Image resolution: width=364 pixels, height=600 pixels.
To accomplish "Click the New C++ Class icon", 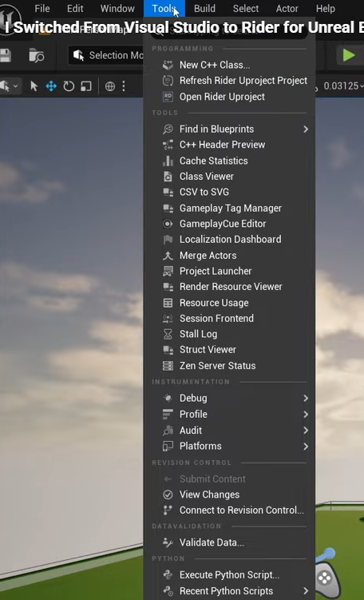I will (168, 65).
